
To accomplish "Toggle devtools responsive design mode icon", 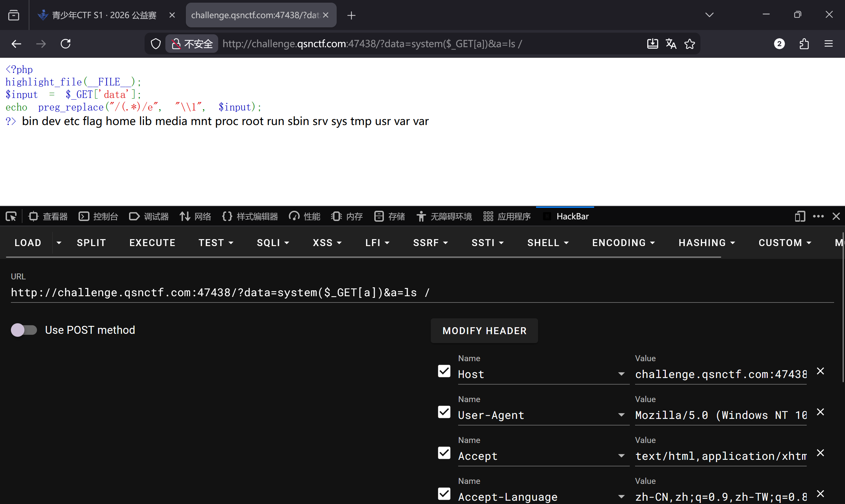I will point(800,216).
